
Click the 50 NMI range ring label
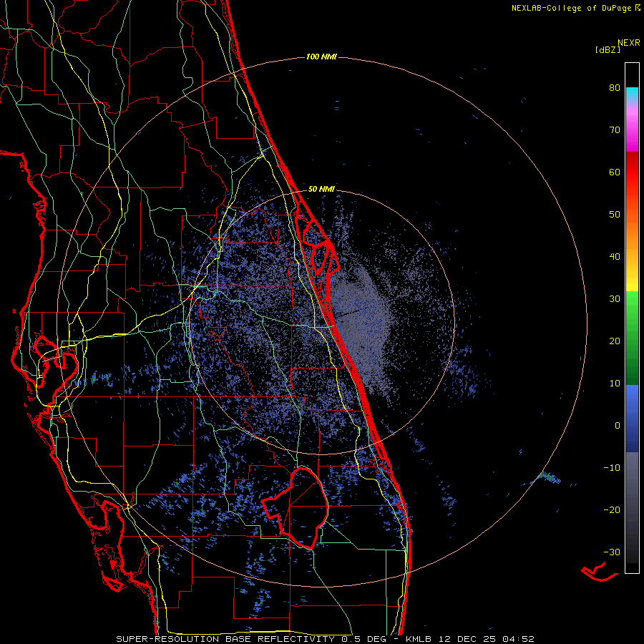(x=321, y=189)
